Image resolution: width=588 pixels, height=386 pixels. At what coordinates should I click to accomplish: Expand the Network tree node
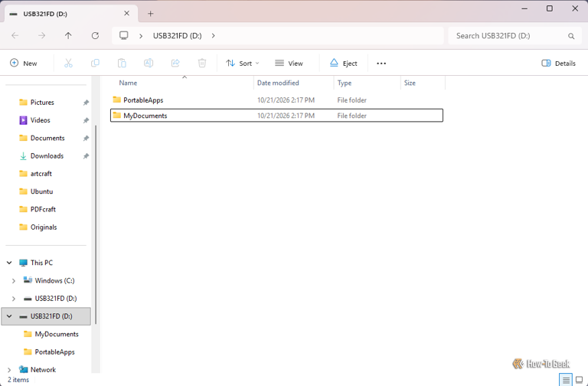[x=9, y=370]
